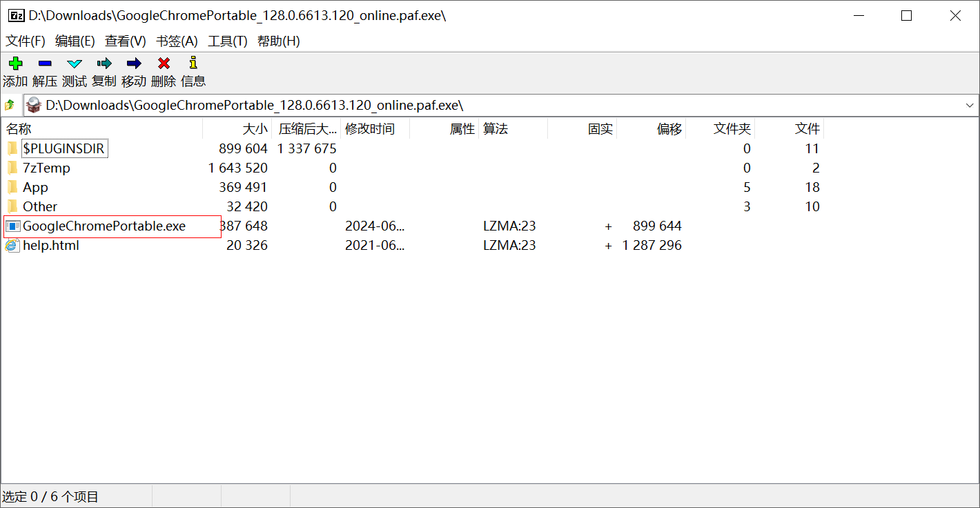The width and height of the screenshot is (980, 508).
Task: Click size value 32 420
Action: tap(247, 206)
